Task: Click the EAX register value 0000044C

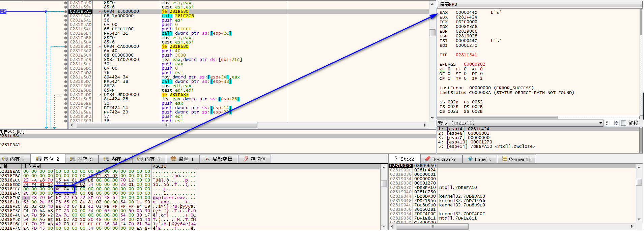Action: [466, 12]
